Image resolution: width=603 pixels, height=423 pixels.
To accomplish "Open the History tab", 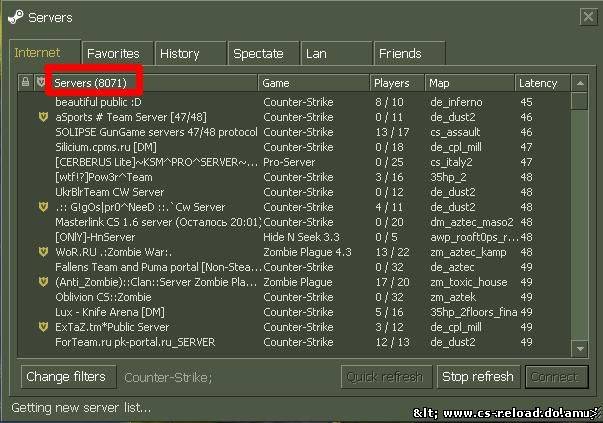I will click(x=190, y=53).
